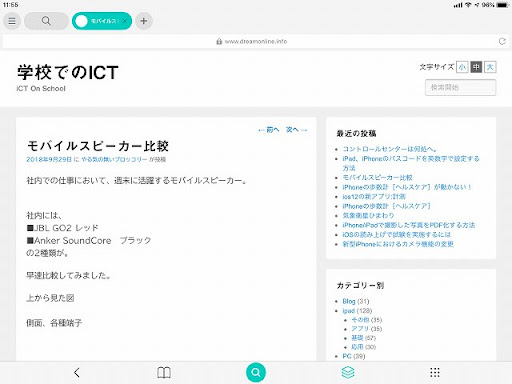Open recent post about iPad, iPhone passcode
The height and width of the screenshot is (384, 512).
point(411,163)
